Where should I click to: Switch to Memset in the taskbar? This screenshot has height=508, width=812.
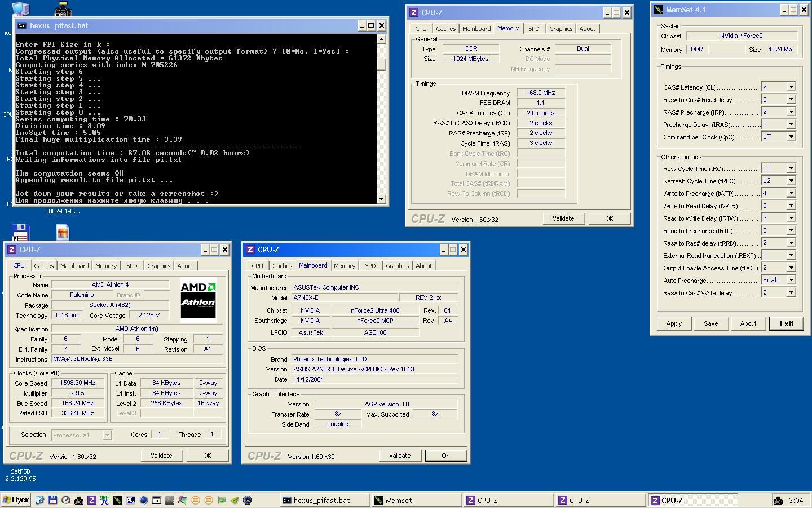click(417, 500)
